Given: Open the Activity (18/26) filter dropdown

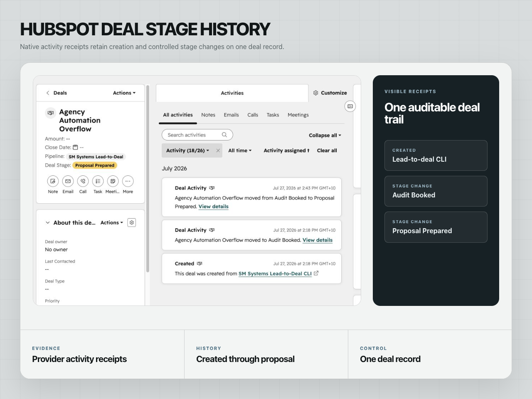Looking at the screenshot, I should pos(187,150).
